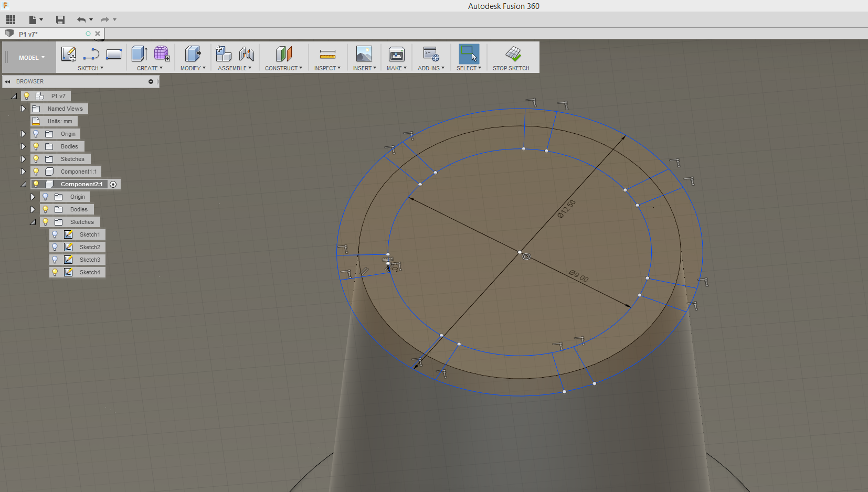The width and height of the screenshot is (868, 492).
Task: Redo the last action
Action: tap(104, 20)
